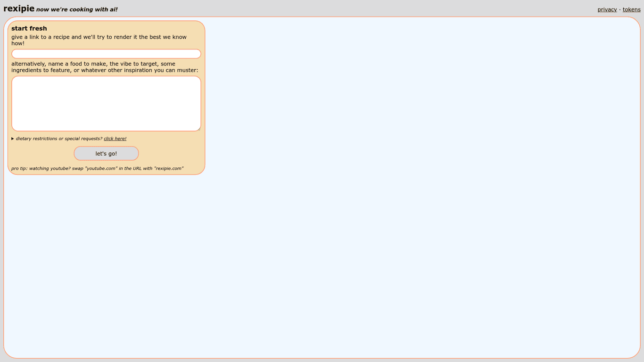Grab the text area resize handle
The height and width of the screenshot is (362, 644).
(x=198, y=129)
